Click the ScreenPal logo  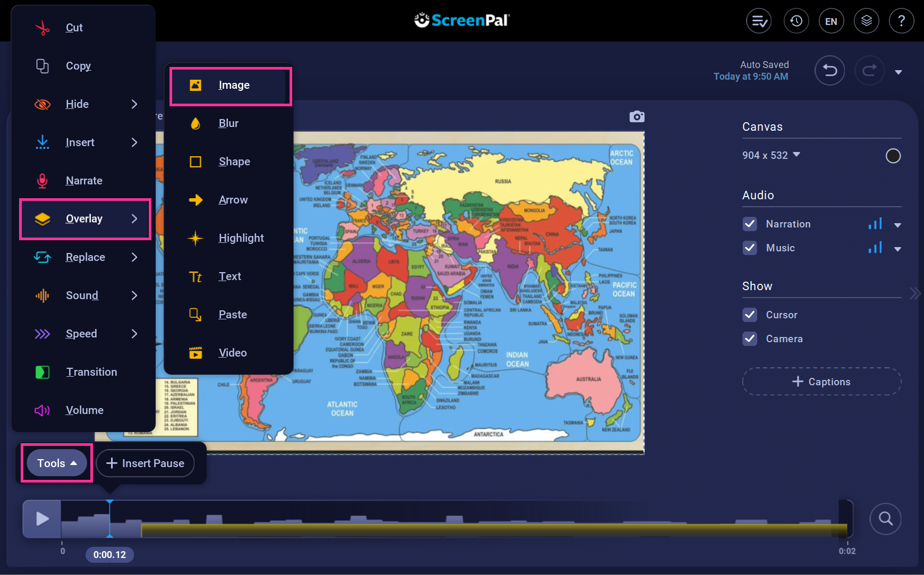pyautogui.click(x=462, y=20)
